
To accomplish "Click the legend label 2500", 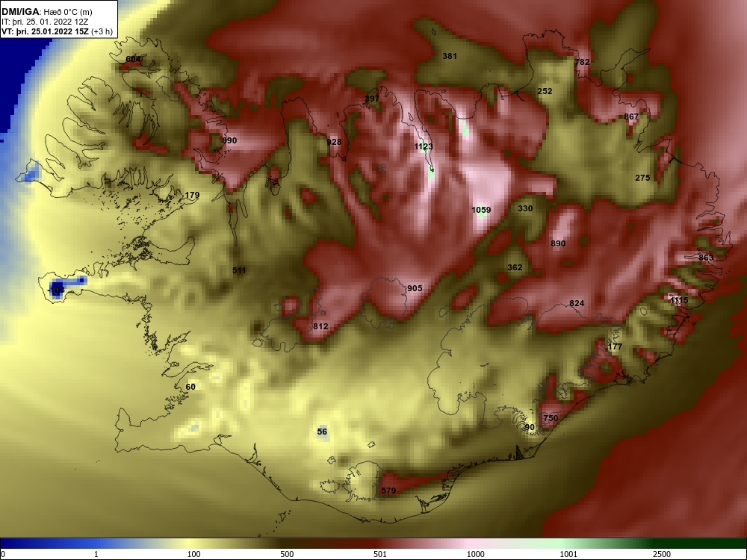I will (x=663, y=554).
